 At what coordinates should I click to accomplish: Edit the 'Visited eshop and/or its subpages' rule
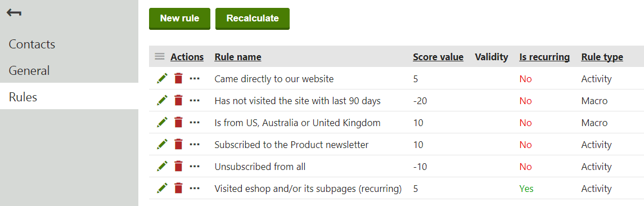point(162,189)
